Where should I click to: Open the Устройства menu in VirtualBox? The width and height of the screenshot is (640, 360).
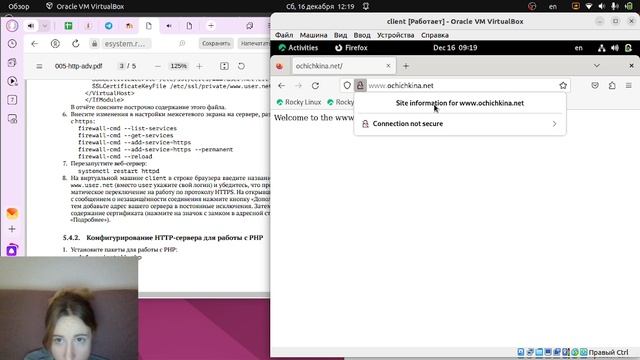click(x=395, y=35)
